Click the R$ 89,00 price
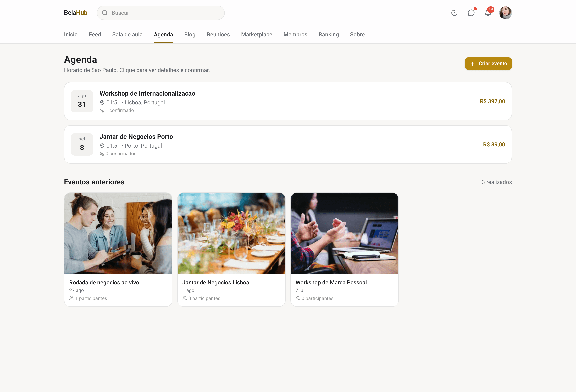576x392 pixels. (x=494, y=144)
